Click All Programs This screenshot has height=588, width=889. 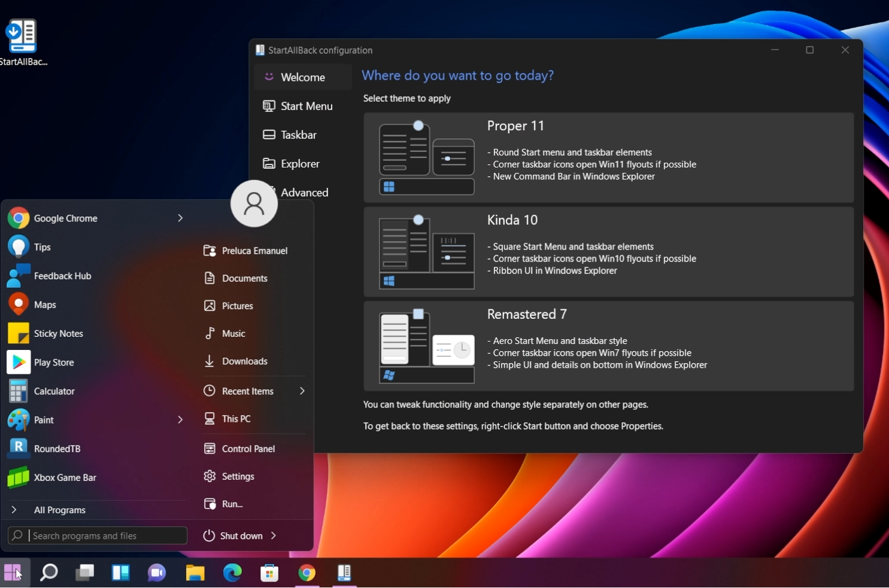click(x=60, y=510)
